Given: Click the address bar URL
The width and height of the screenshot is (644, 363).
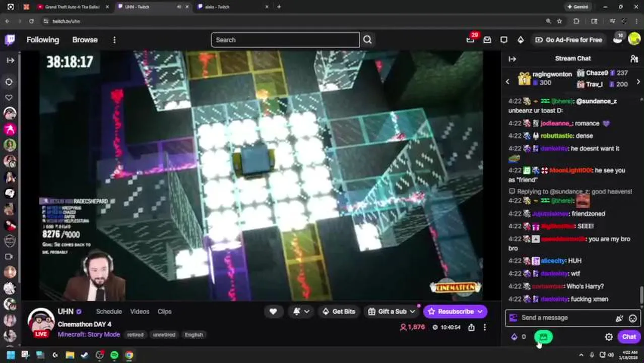Looking at the screenshot, I should tap(67, 21).
